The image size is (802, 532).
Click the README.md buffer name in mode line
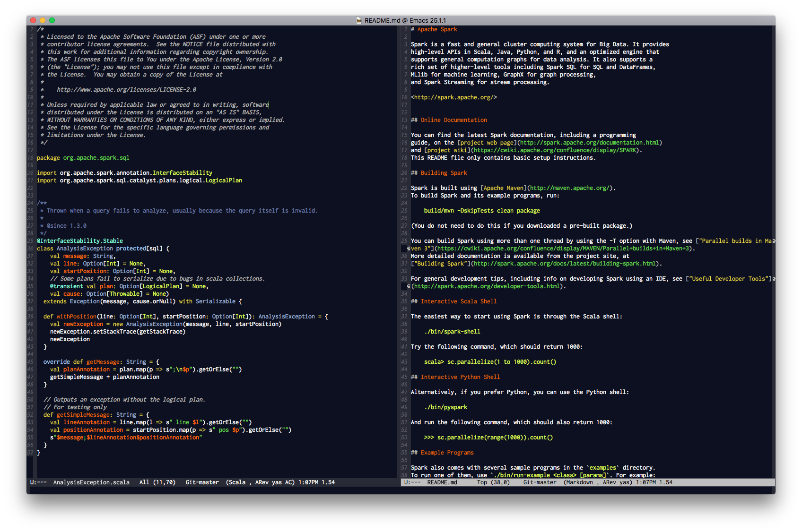tap(442, 482)
